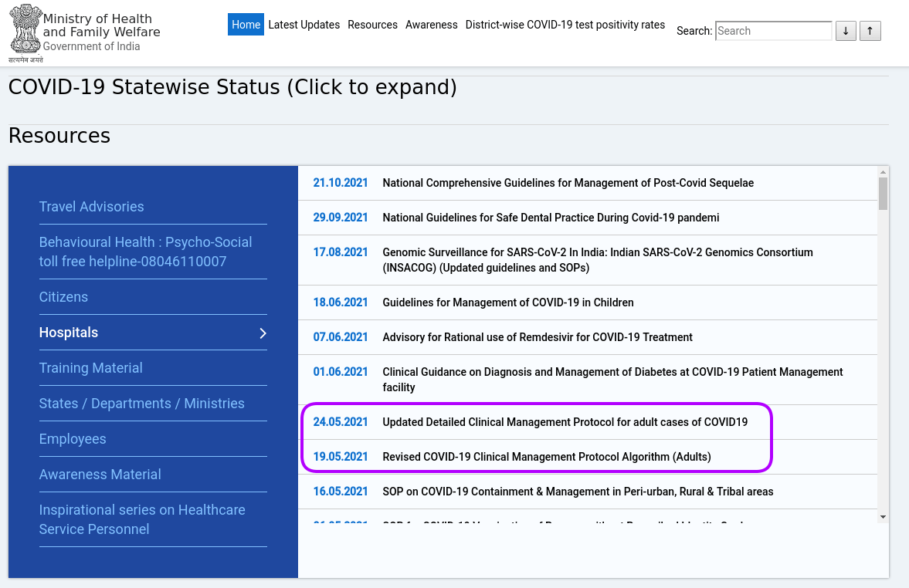Image resolution: width=909 pixels, height=588 pixels.
Task: Click the date 16.05.2021
Action: [341, 492]
